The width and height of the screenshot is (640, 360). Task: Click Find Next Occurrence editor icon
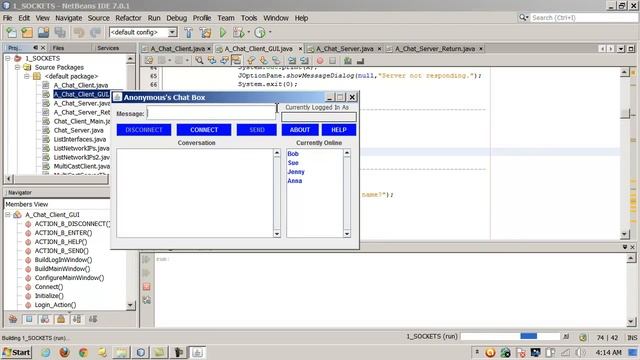tap(224, 61)
